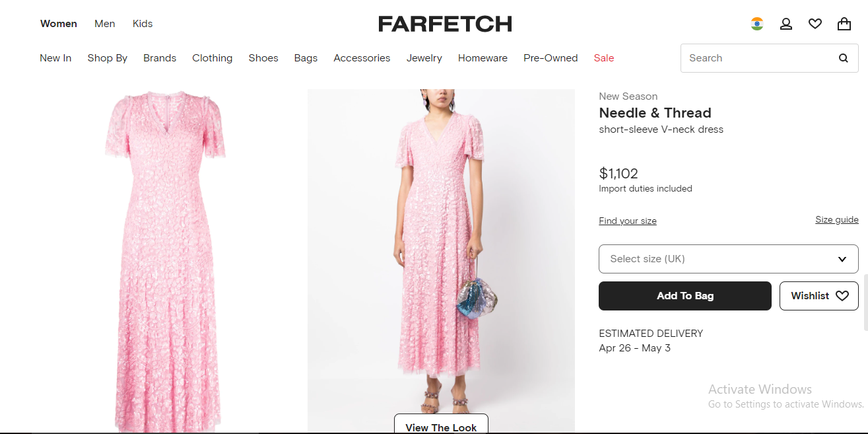
Task: Add the dress to Wishlist
Action: click(x=819, y=296)
